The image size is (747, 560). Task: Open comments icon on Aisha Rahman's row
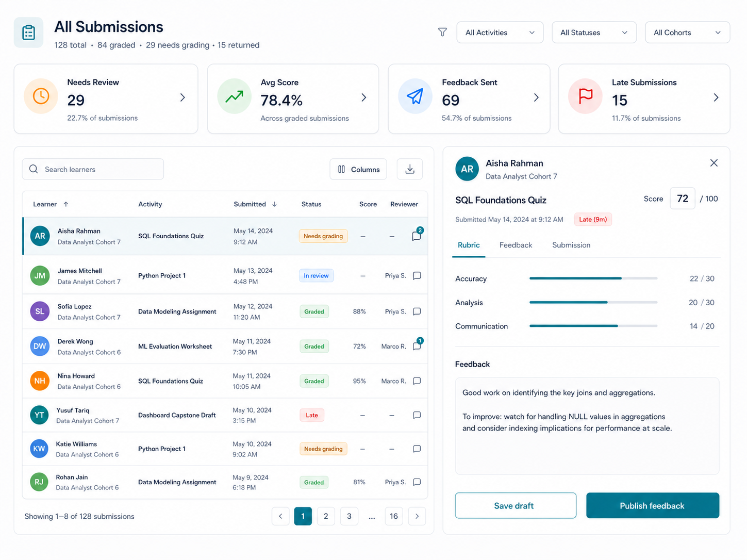coord(417,236)
